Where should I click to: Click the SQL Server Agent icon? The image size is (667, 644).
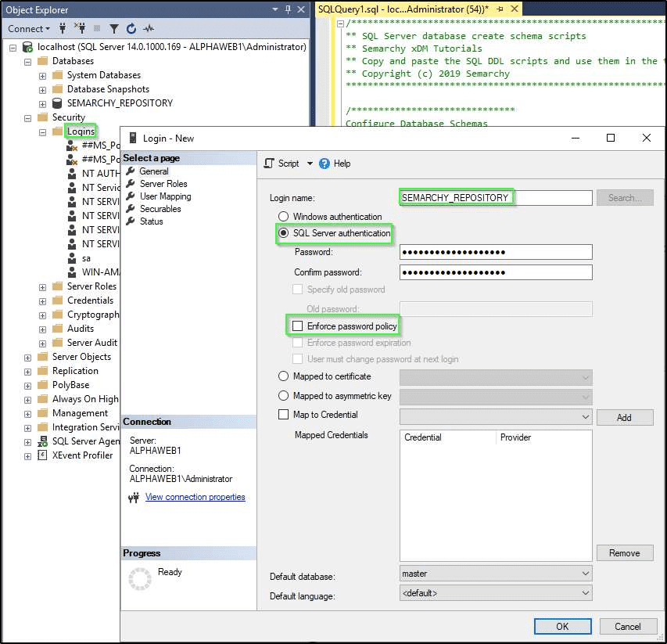(42, 441)
